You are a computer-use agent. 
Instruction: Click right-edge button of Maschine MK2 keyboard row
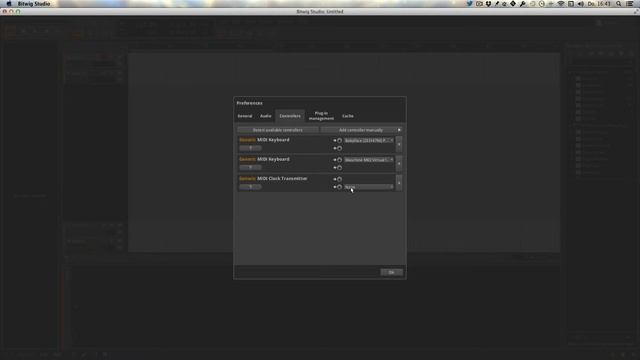(399, 163)
